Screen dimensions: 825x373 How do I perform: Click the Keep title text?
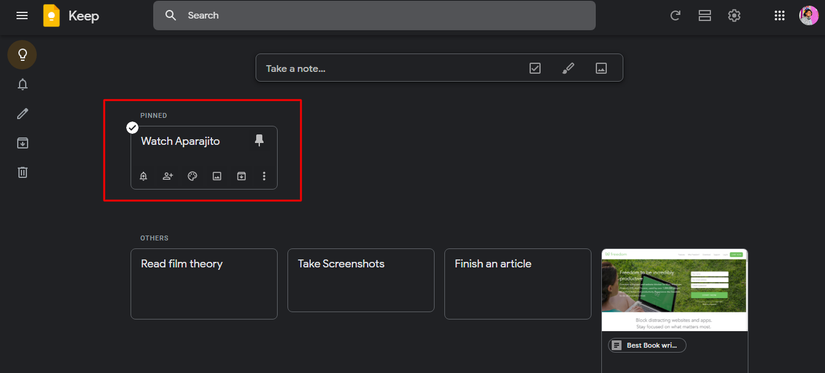84,16
